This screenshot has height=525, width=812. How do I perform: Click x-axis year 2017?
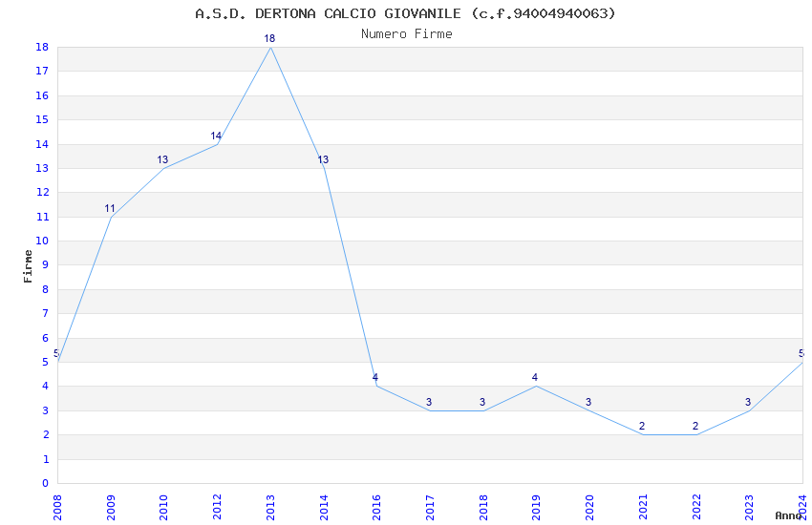pos(430,507)
